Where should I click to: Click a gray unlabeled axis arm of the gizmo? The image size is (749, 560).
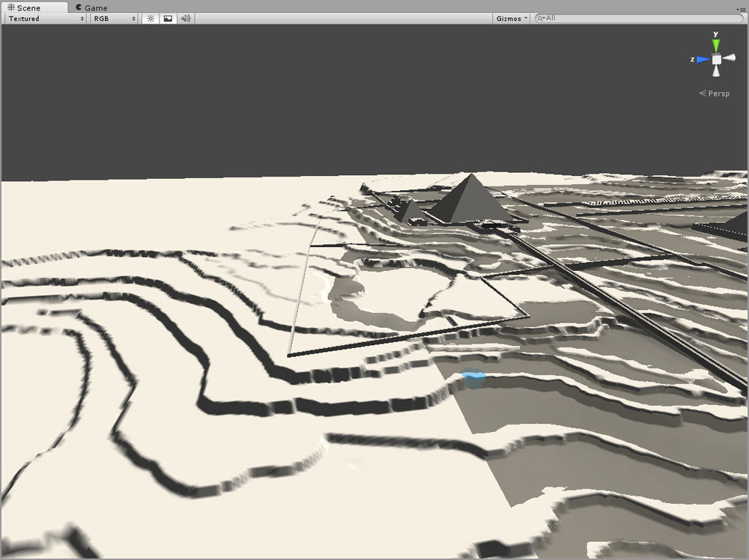(730, 58)
